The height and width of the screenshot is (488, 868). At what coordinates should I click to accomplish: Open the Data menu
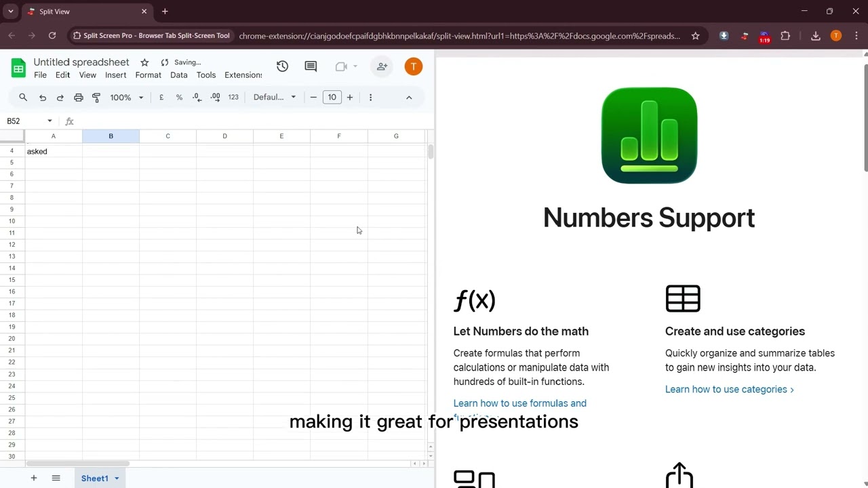tap(179, 75)
